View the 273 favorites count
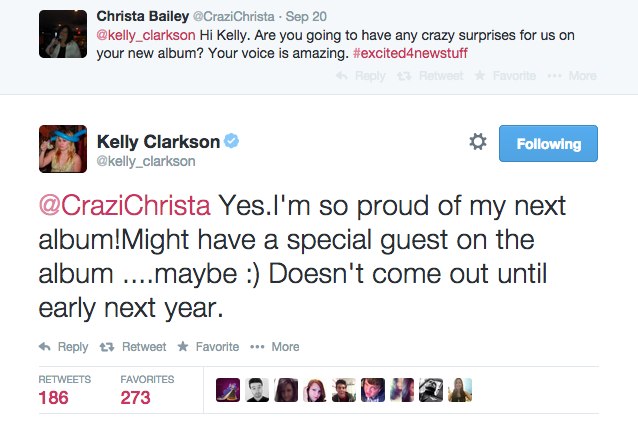Viewport: 638px width, 429px height. coord(135,397)
